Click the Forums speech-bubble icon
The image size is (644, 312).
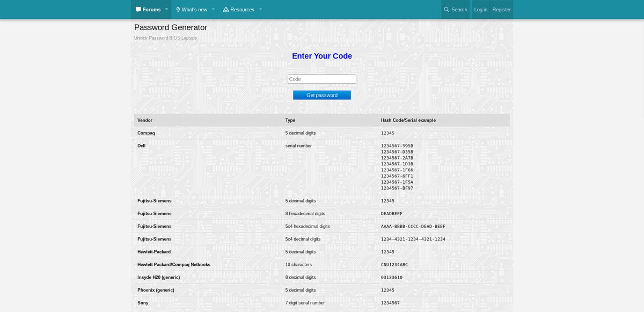[x=138, y=9]
